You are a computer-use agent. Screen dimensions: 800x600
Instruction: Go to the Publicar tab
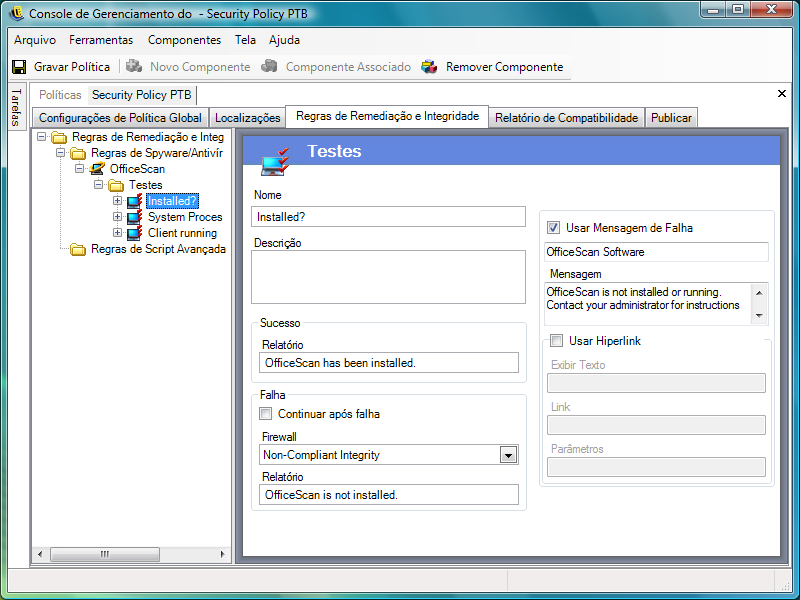(671, 118)
